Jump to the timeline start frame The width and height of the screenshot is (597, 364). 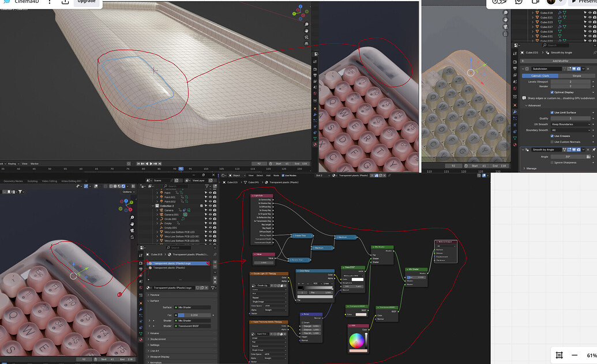coord(138,163)
